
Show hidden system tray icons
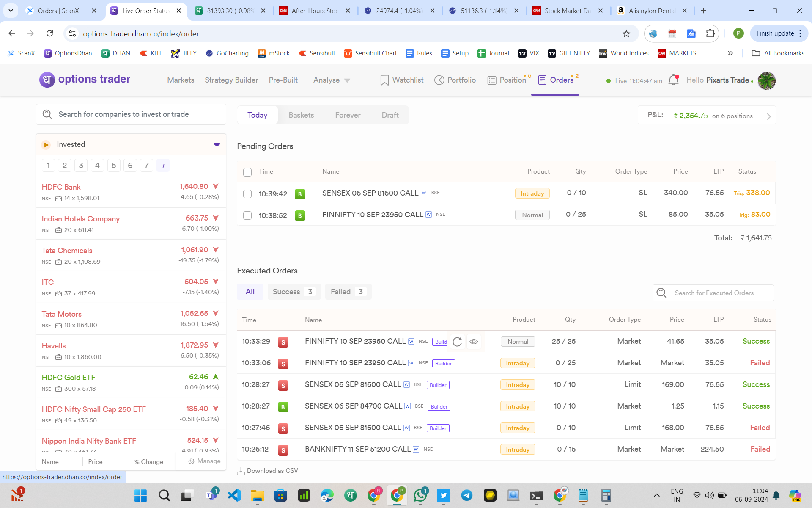tap(656, 495)
